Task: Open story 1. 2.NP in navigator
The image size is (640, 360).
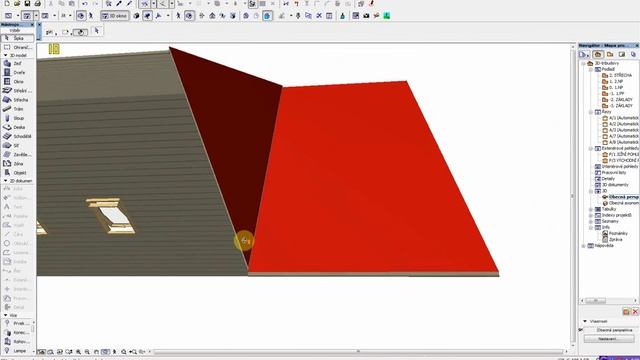Action: coord(613,82)
